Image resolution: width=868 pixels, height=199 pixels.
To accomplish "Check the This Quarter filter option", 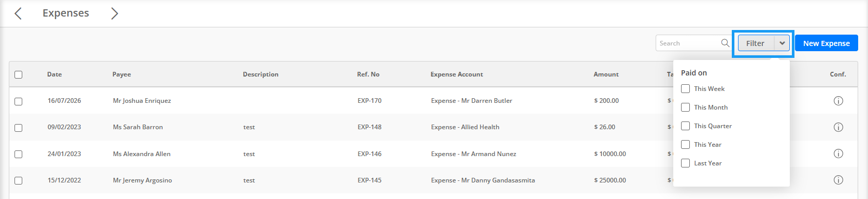I will [685, 126].
